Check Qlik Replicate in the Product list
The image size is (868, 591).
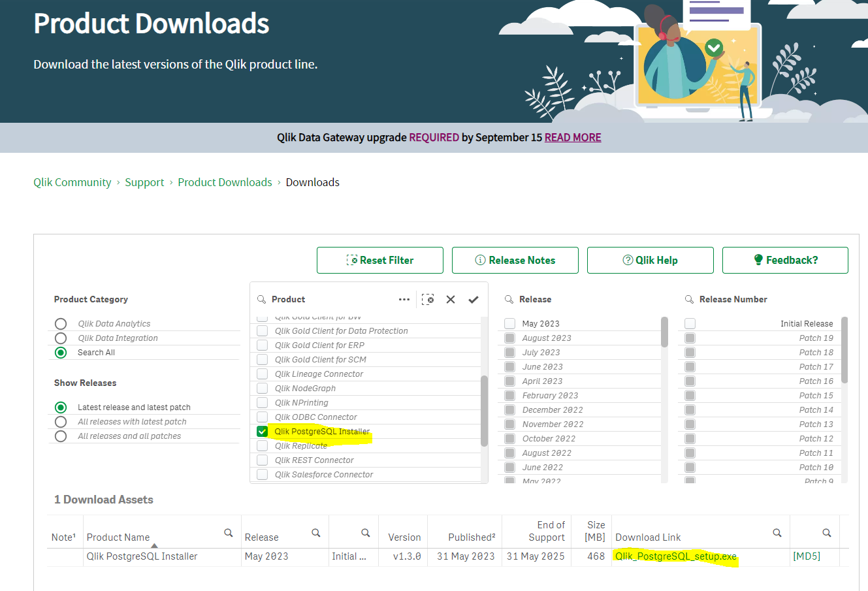(263, 445)
